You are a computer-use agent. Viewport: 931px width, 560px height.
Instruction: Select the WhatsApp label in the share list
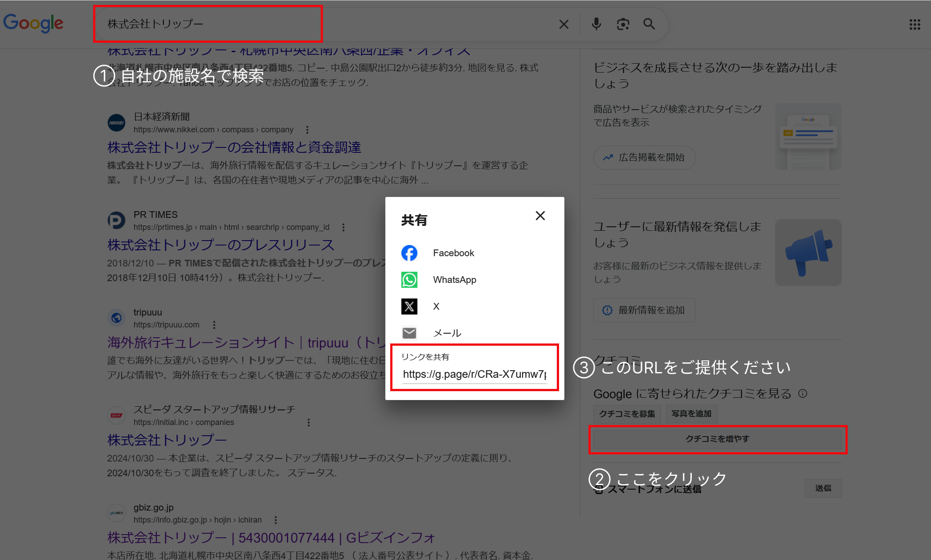pyautogui.click(x=454, y=280)
